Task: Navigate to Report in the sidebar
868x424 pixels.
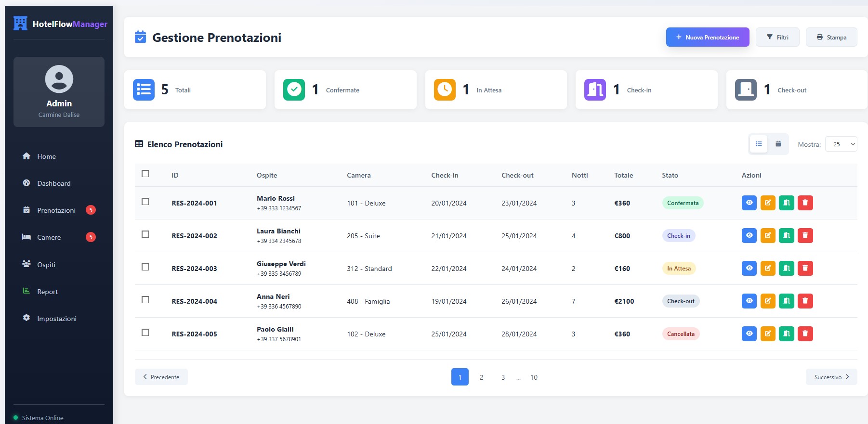Action: pyautogui.click(x=47, y=292)
